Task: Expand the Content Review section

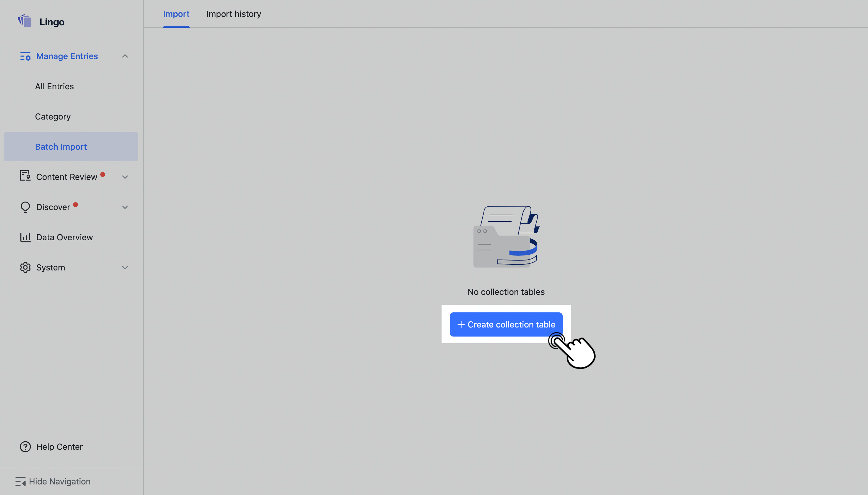Action: click(124, 177)
